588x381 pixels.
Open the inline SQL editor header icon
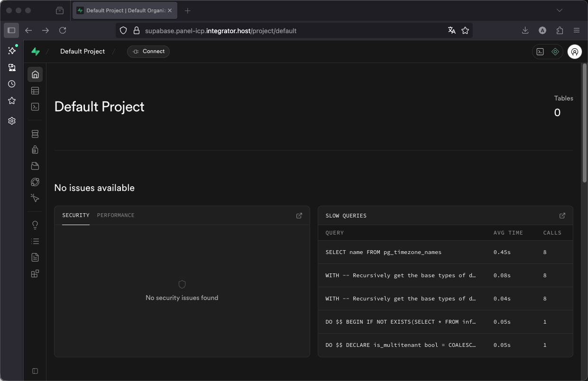pyautogui.click(x=540, y=52)
